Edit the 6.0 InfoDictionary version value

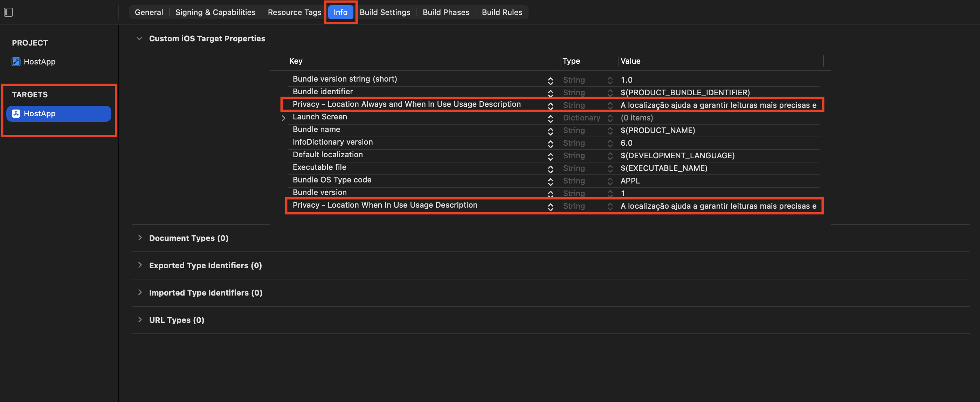click(626, 143)
